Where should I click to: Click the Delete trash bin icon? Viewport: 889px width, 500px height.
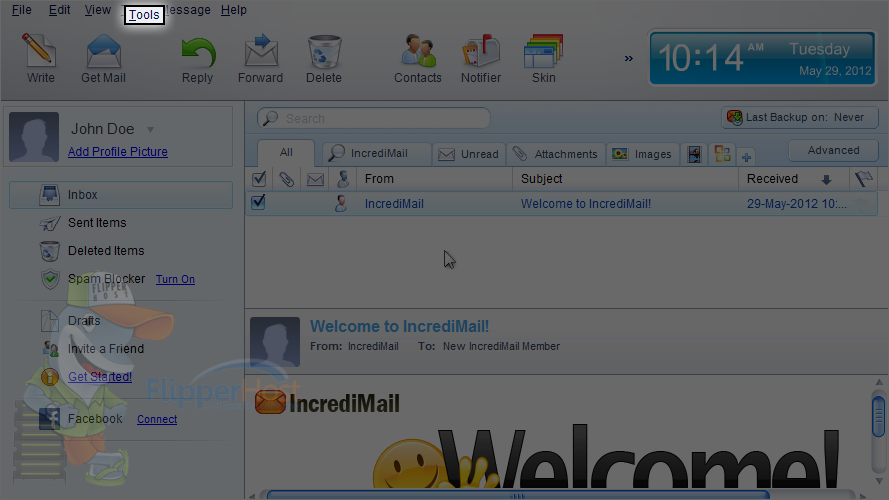point(324,51)
